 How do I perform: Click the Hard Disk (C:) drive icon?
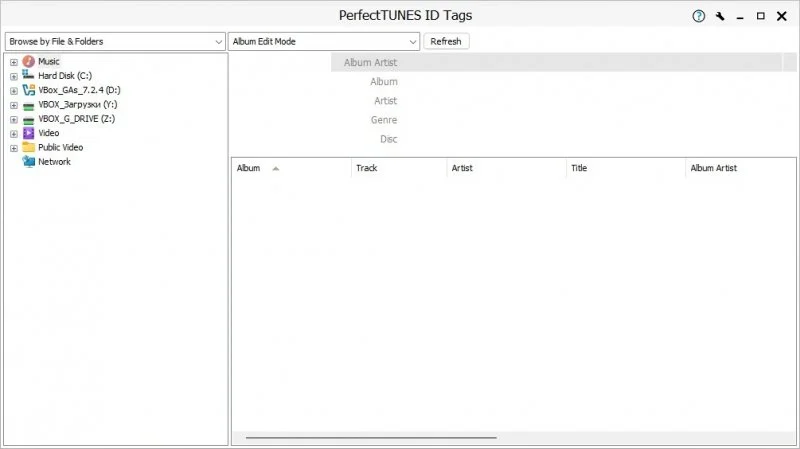click(x=29, y=76)
